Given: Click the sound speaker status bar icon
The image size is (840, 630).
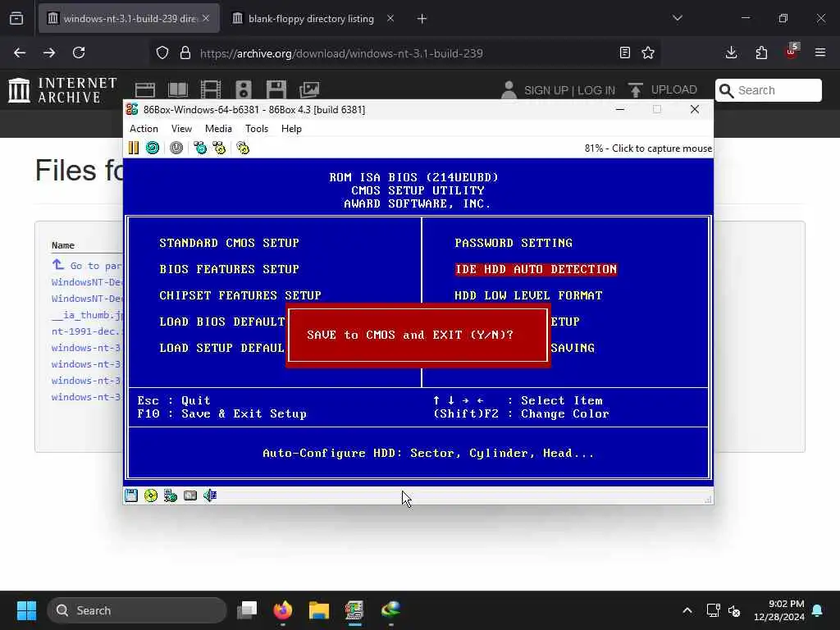Looking at the screenshot, I should pyautogui.click(x=210, y=495).
